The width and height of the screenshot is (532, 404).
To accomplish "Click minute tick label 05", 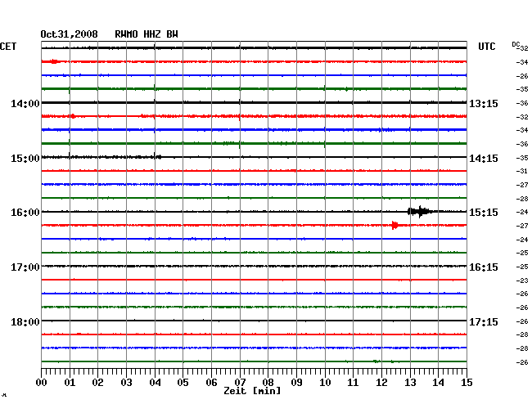I will 183,383.
